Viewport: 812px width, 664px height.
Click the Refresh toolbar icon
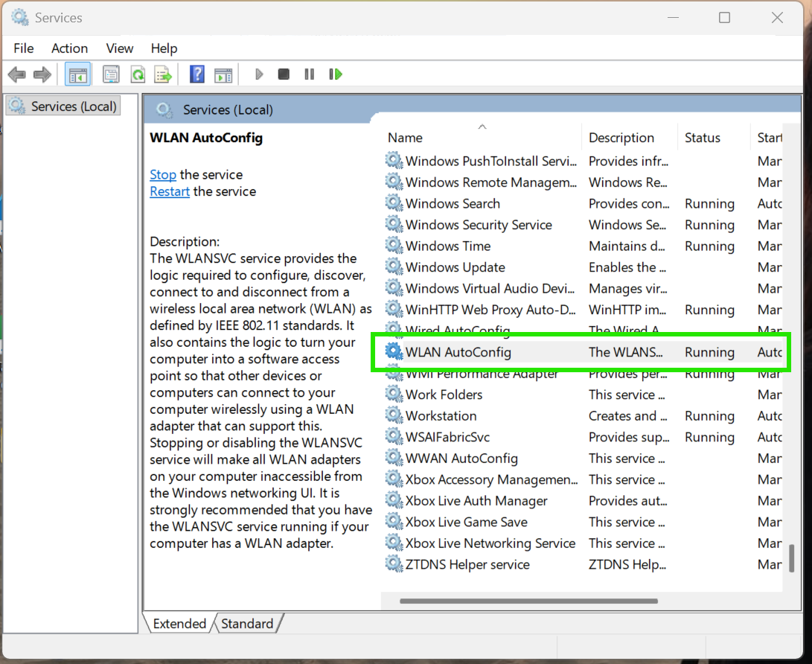click(138, 74)
